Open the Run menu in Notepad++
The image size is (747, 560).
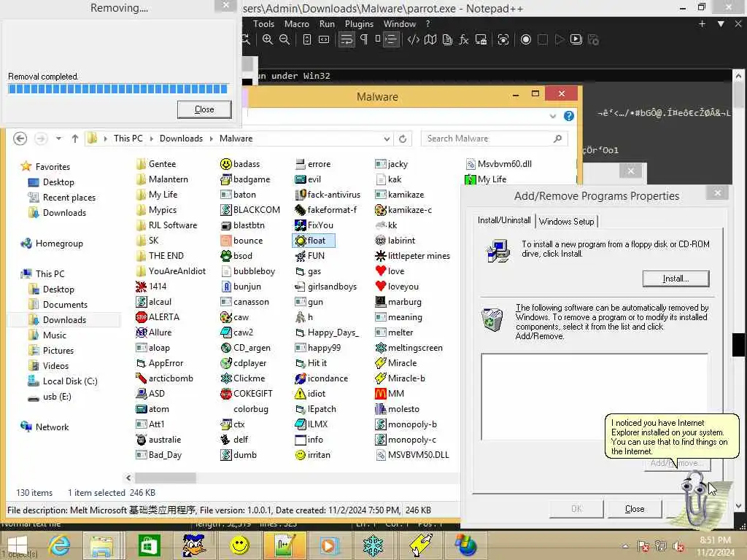click(x=327, y=24)
